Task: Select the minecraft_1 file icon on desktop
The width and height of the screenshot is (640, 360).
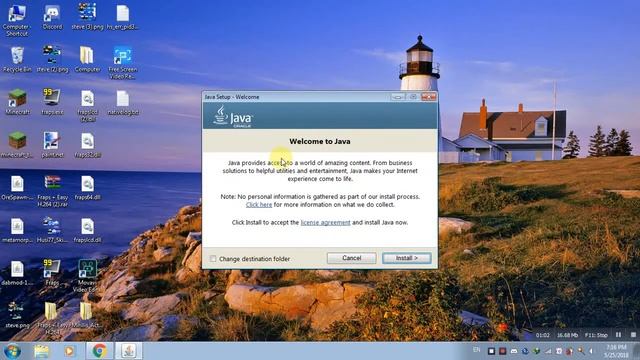Action: (x=17, y=145)
